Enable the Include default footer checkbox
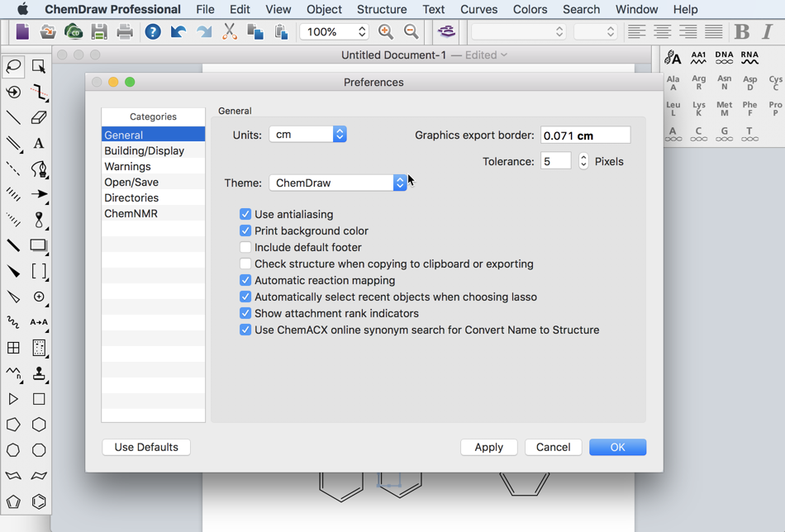The image size is (785, 532). coord(245,247)
